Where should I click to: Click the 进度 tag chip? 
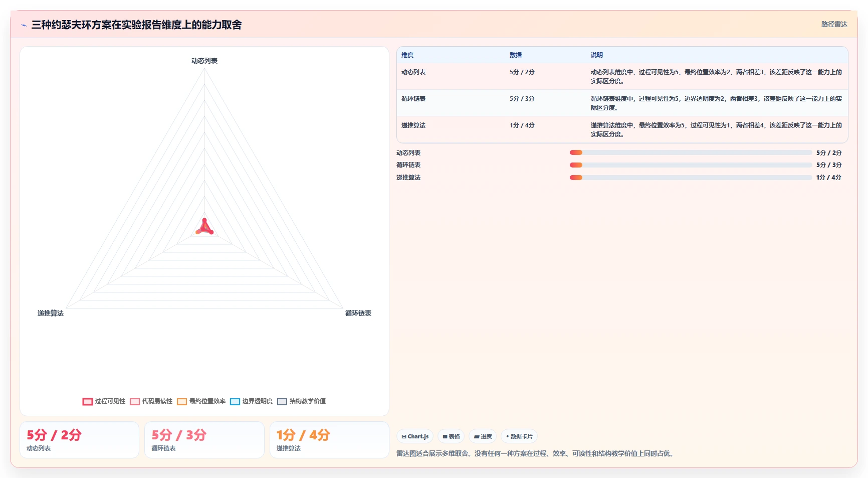(483, 436)
